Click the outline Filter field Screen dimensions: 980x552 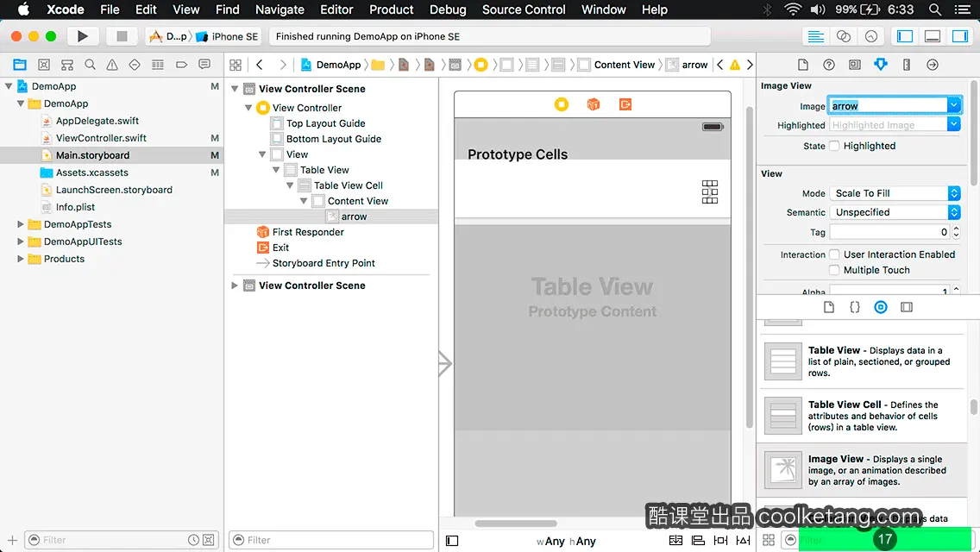[x=331, y=540]
